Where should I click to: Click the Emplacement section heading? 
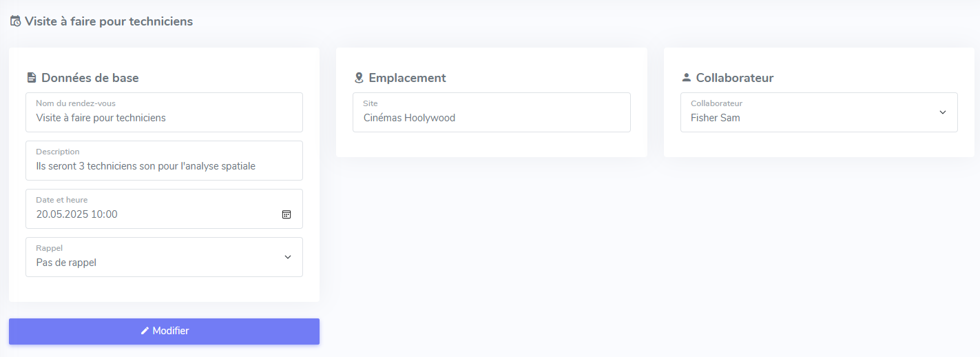pos(407,78)
